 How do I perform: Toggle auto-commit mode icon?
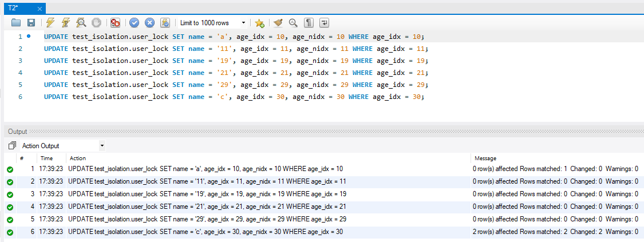point(165,22)
